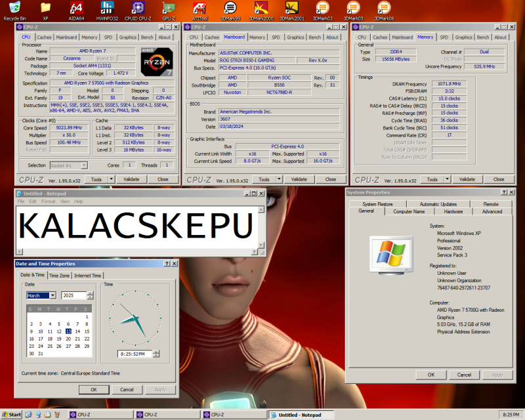Launch the 3DMark2001 desktop shortcut
This screenshot has height=420, width=525.
click(x=292, y=10)
